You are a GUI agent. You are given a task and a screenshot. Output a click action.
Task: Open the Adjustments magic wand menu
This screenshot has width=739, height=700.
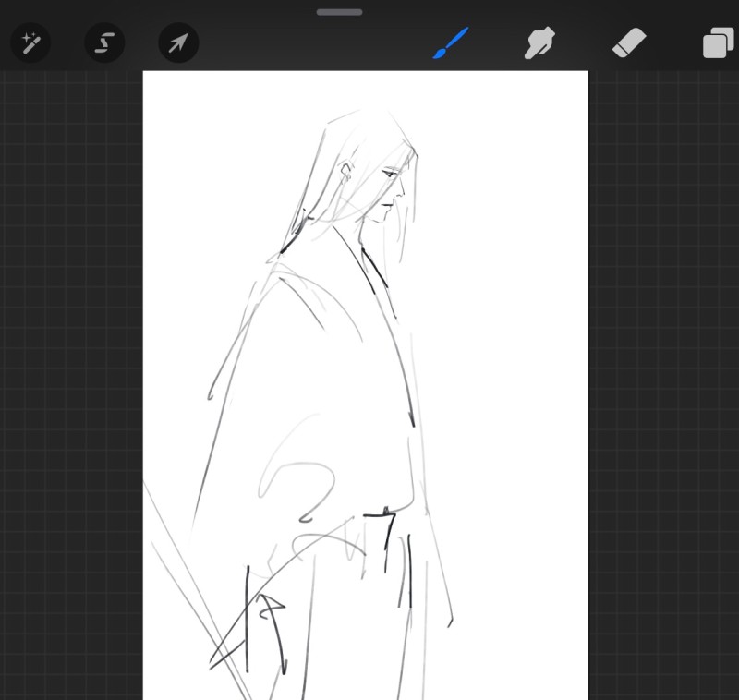30,42
